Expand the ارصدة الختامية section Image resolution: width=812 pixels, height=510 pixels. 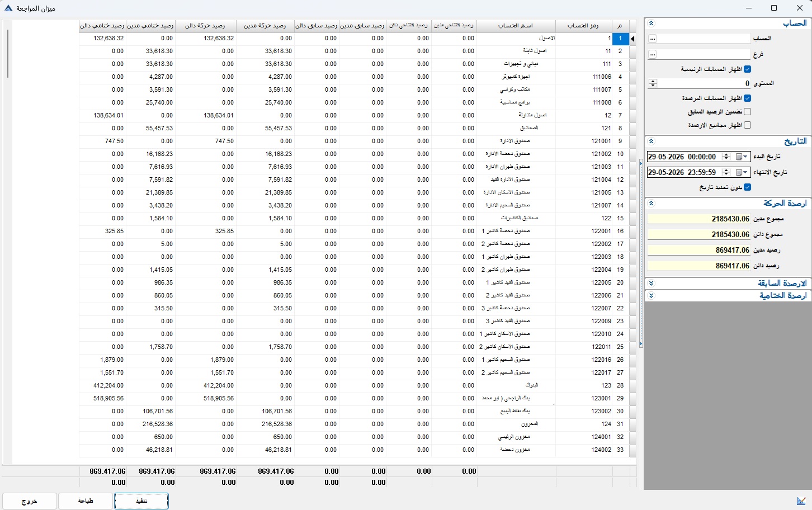coord(651,296)
